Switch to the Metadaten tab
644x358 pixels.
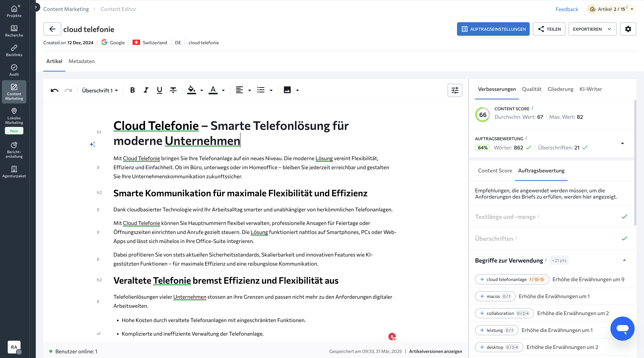click(x=82, y=61)
